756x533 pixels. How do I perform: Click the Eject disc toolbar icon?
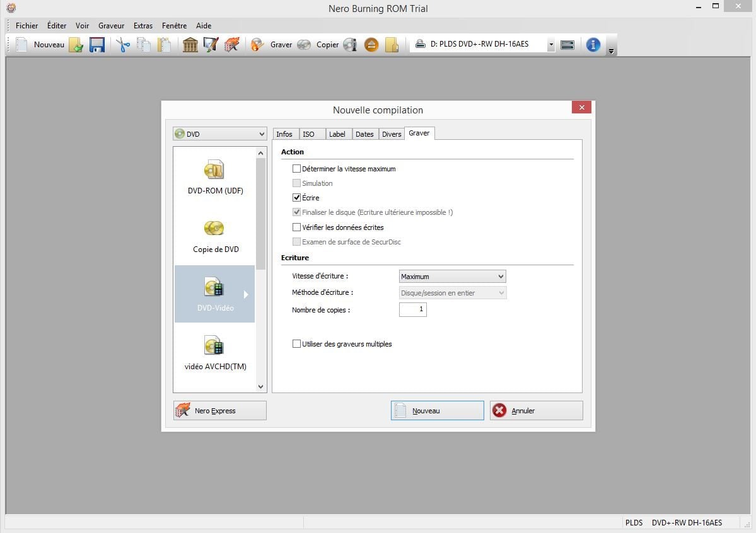371,45
